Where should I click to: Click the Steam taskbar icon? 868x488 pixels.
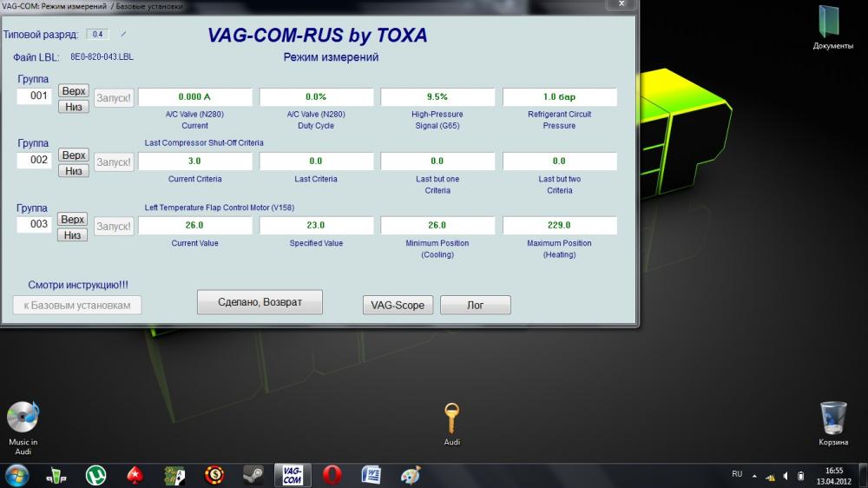(253, 475)
